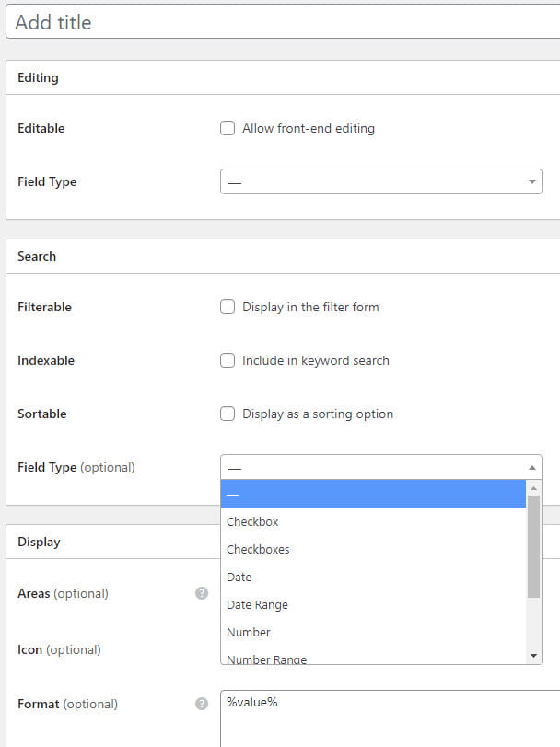Viewport: 560px width, 747px height.
Task: Choose the Number Range option
Action: (x=267, y=658)
